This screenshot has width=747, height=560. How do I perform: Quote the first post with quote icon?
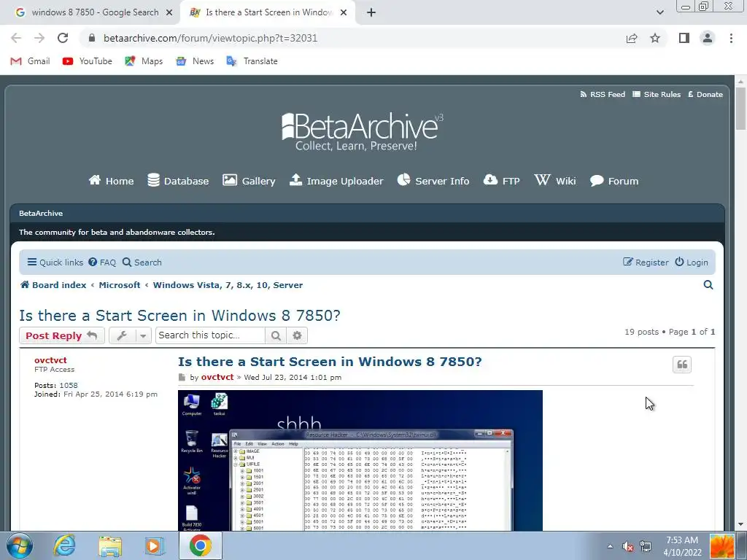click(682, 365)
